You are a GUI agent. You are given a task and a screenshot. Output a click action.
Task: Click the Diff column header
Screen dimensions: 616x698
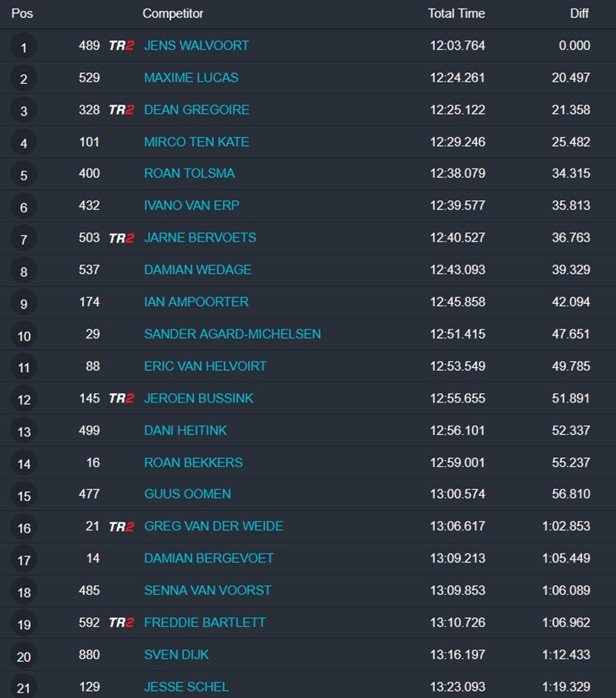[579, 13]
